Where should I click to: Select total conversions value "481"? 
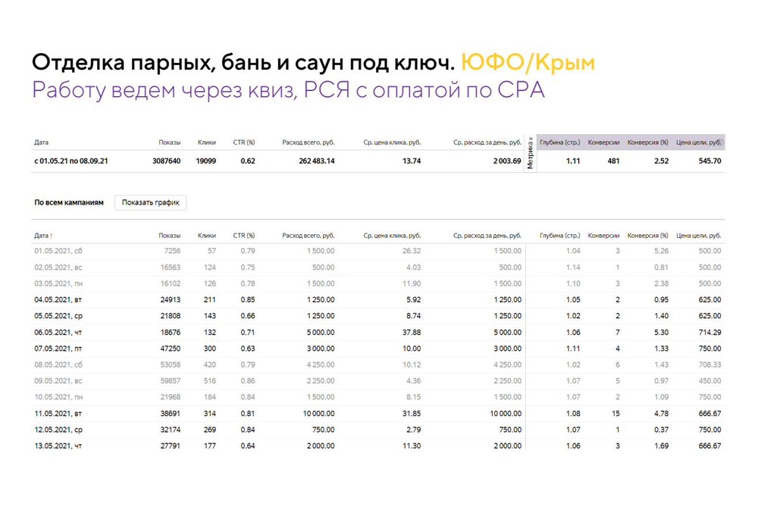point(613,161)
